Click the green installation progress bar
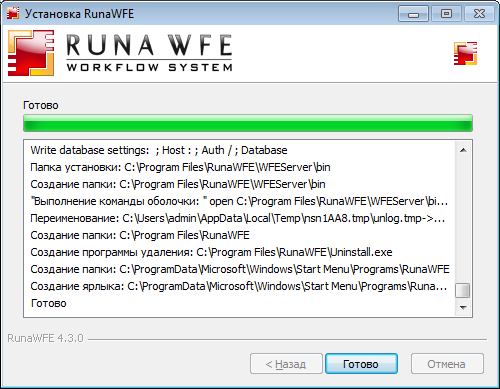This screenshot has width=500, height=389. coord(248,123)
